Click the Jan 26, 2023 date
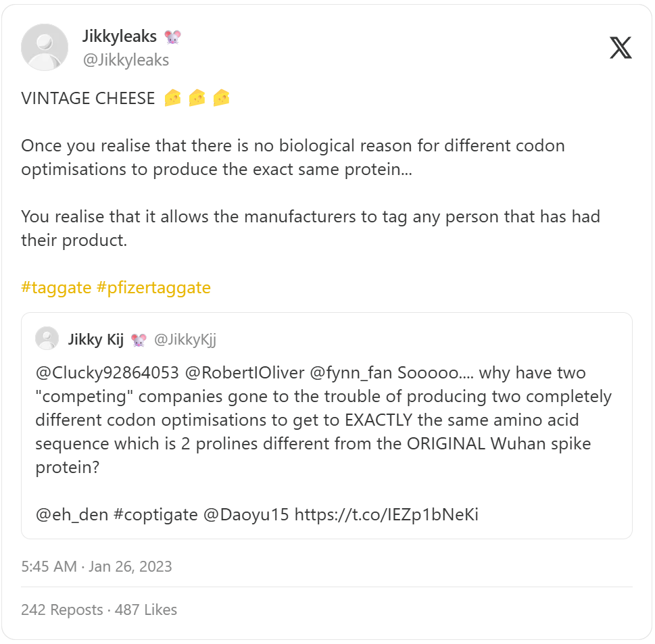The image size is (655, 644). coord(130,566)
